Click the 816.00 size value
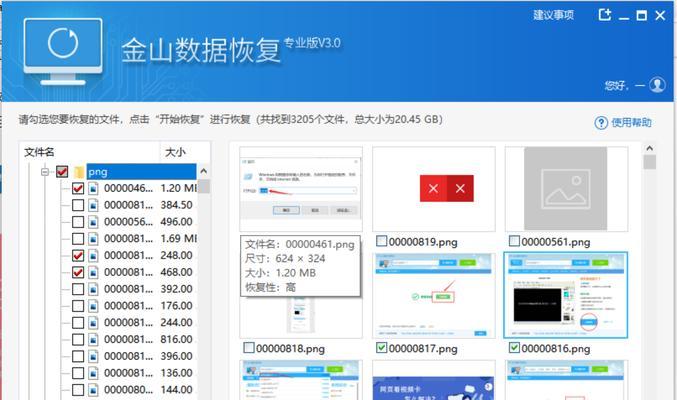 [x=176, y=340]
